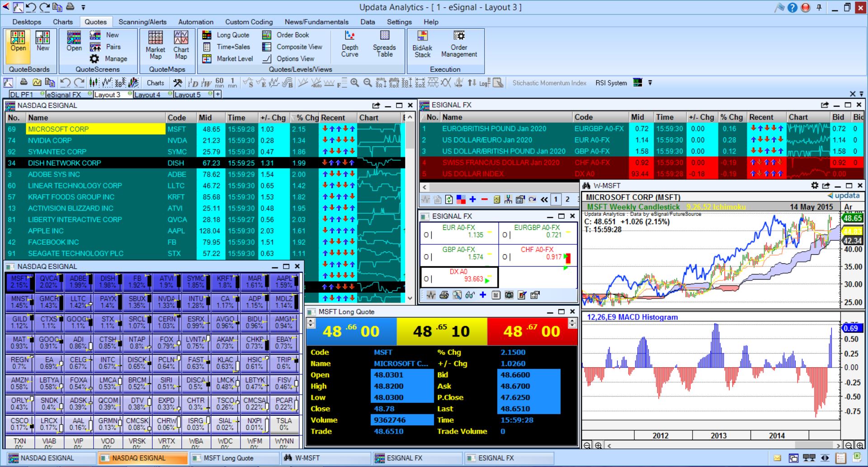Open the quick access toolbar dropdown arrow

click(83, 7)
